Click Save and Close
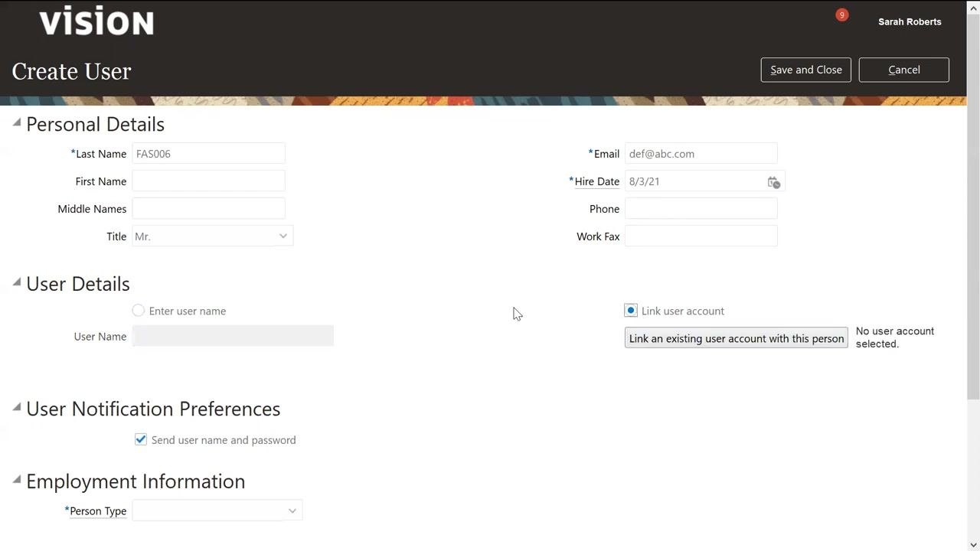 (805, 70)
